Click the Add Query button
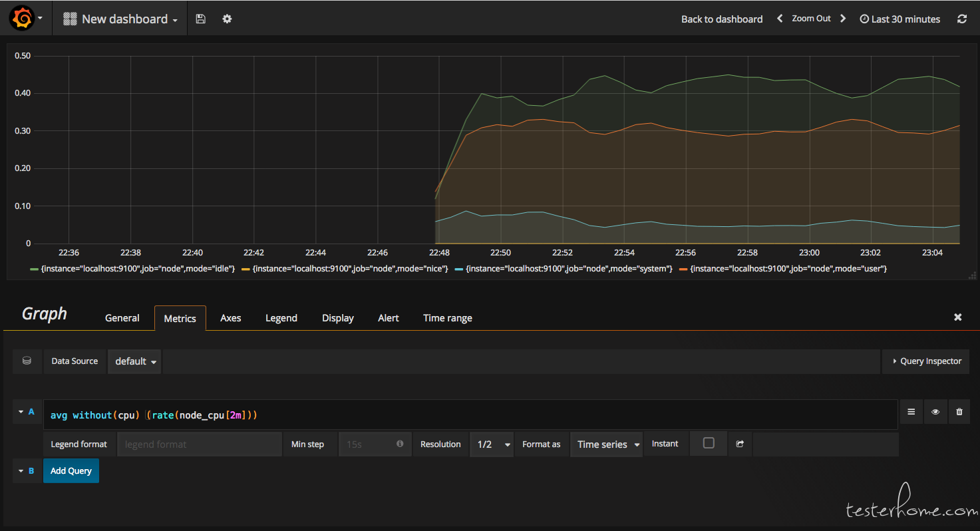The height and width of the screenshot is (531, 980). click(71, 470)
